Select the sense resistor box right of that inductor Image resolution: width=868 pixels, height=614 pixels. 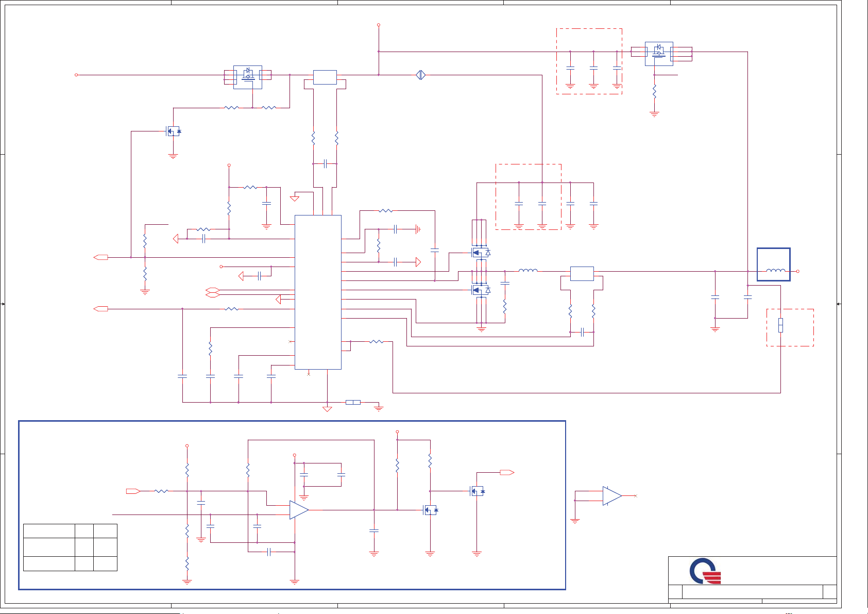(582, 274)
